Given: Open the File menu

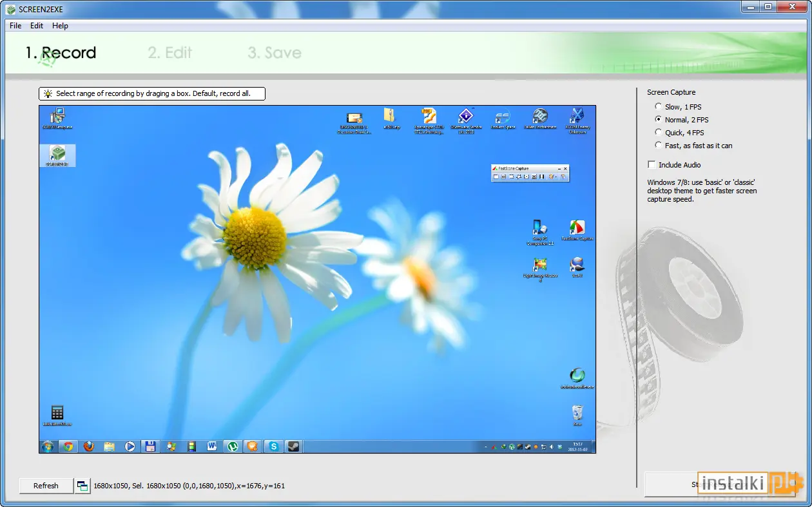Looking at the screenshot, I should point(15,26).
